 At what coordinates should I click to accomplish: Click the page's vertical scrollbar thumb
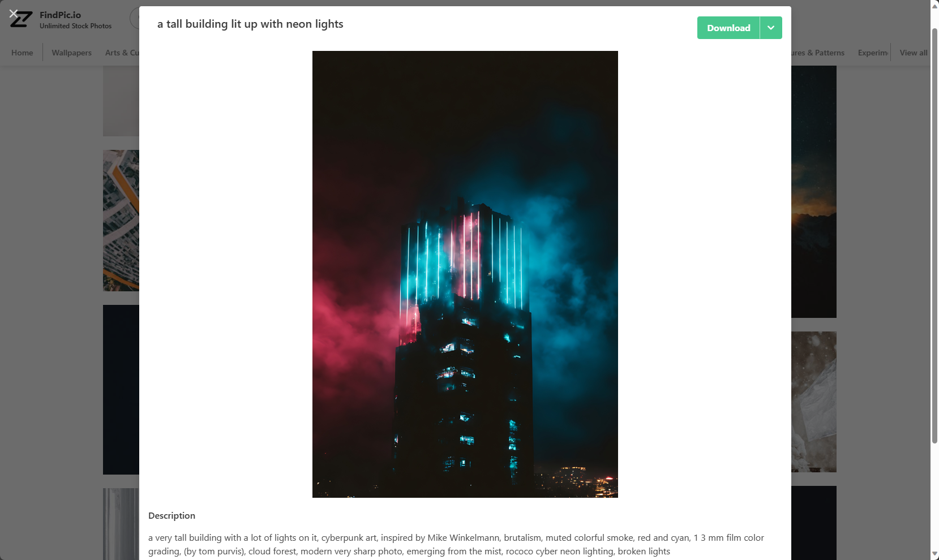pyautogui.click(x=934, y=235)
